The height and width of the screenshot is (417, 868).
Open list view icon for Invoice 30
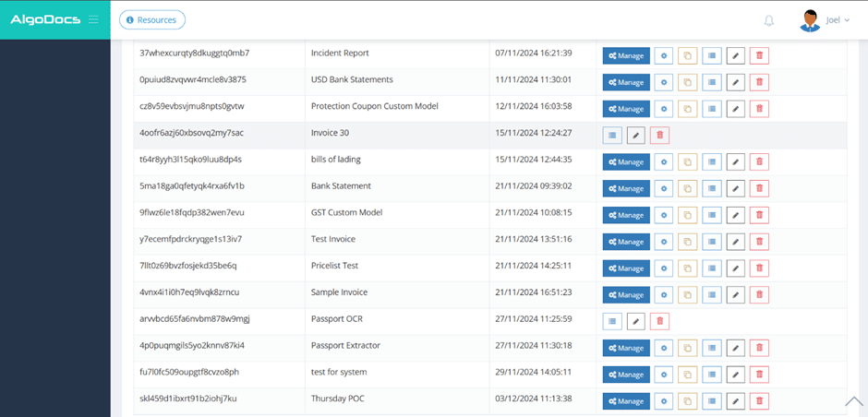click(612, 136)
